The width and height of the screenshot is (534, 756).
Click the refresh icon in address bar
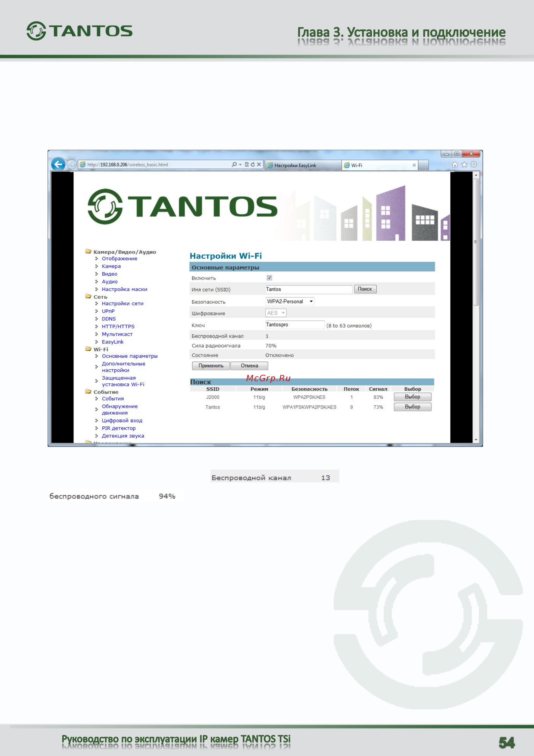coord(253,164)
